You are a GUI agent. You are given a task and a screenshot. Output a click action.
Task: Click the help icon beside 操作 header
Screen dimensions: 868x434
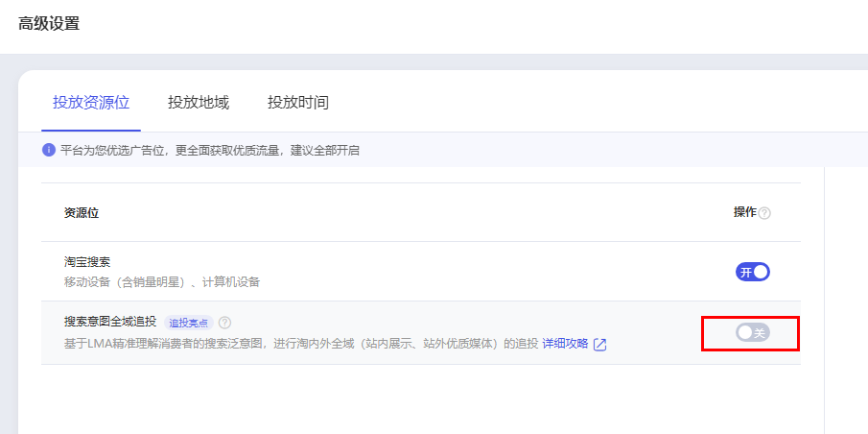[764, 213]
